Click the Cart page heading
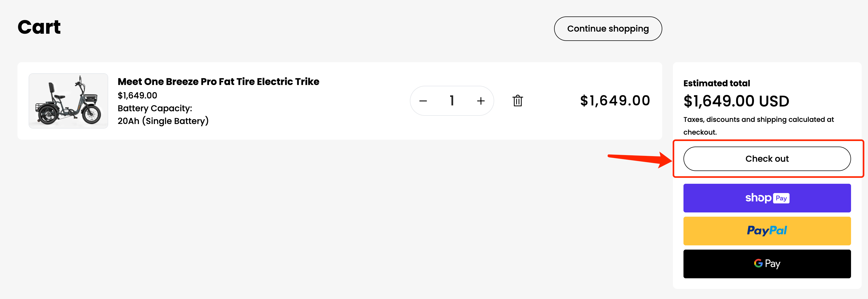Screen dimensions: 868x299 (39, 27)
